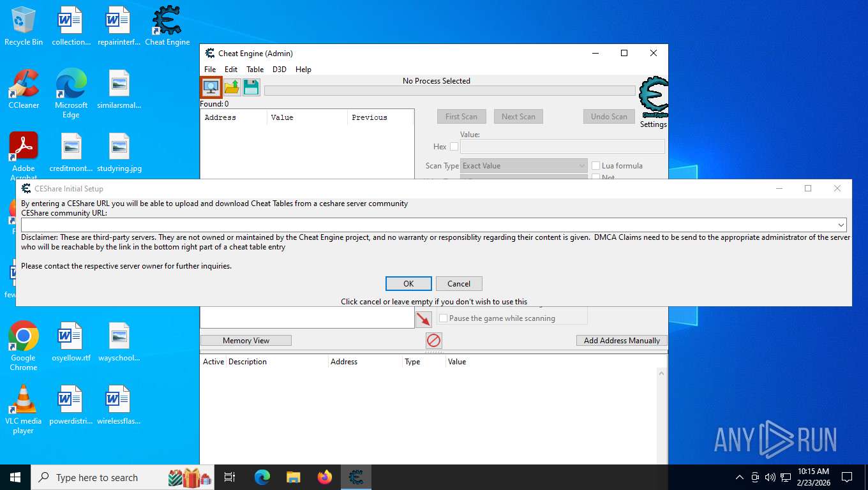Select the Cheat Engine desktop shortcut
868x490 pixels.
[167, 27]
